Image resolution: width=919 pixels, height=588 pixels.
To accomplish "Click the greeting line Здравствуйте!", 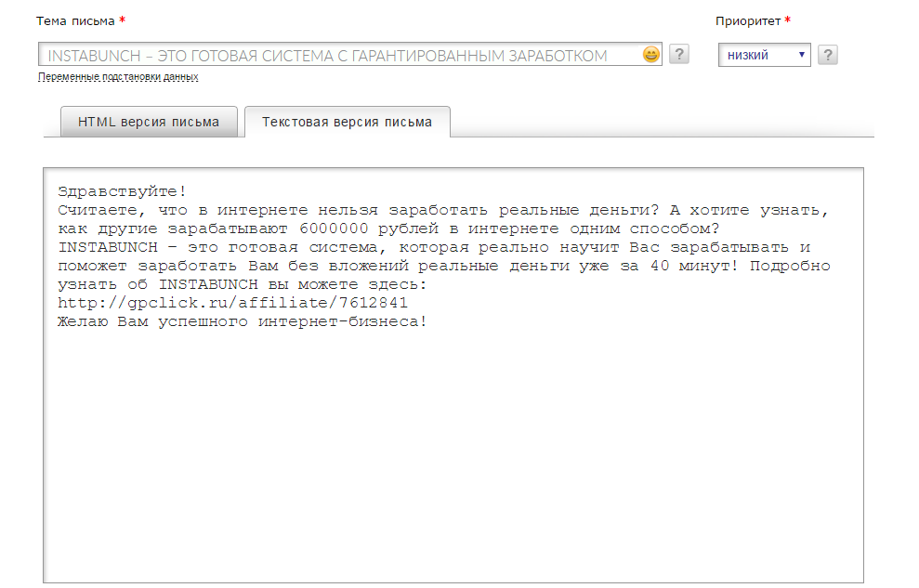I will [122, 191].
